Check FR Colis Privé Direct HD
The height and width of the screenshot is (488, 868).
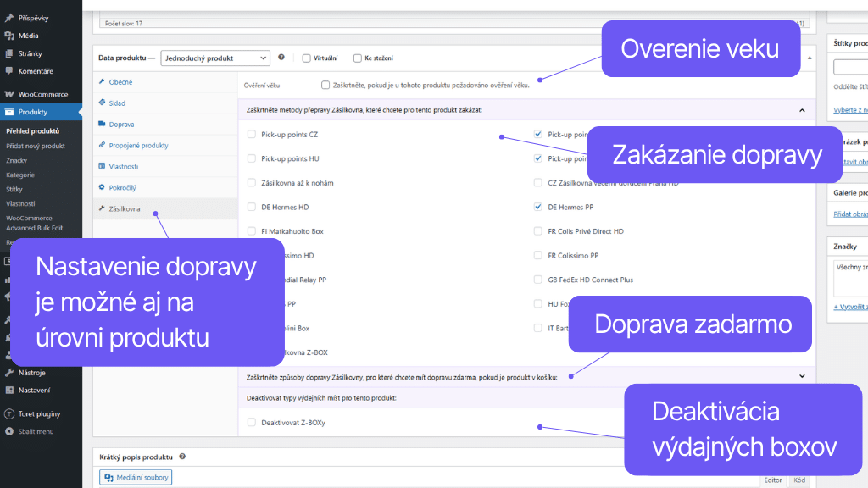pos(538,231)
